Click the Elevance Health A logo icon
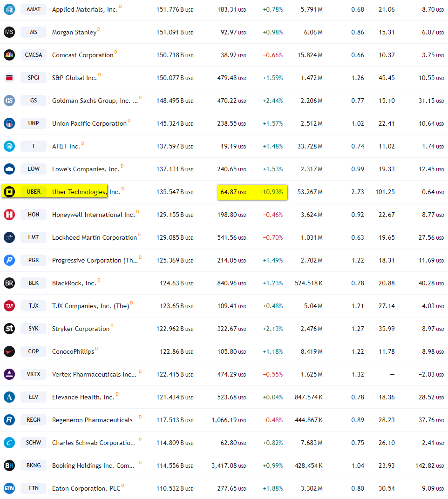448x499 pixels. coord(9,397)
